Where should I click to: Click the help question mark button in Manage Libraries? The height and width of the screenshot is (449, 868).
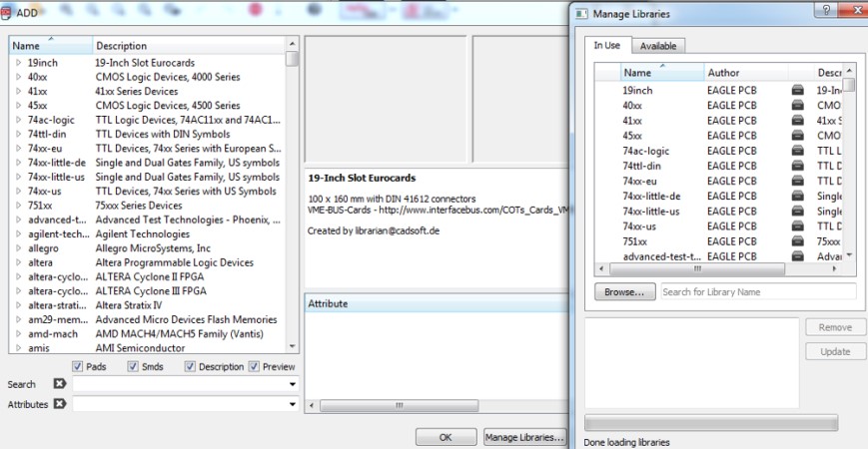(x=826, y=10)
